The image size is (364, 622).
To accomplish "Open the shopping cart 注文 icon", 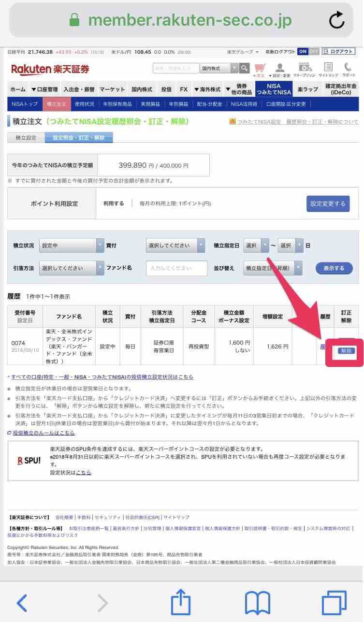I will click(260, 70).
